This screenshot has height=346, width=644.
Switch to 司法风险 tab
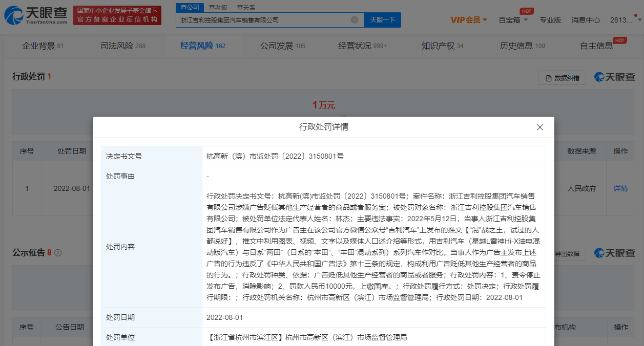[x=123, y=46]
